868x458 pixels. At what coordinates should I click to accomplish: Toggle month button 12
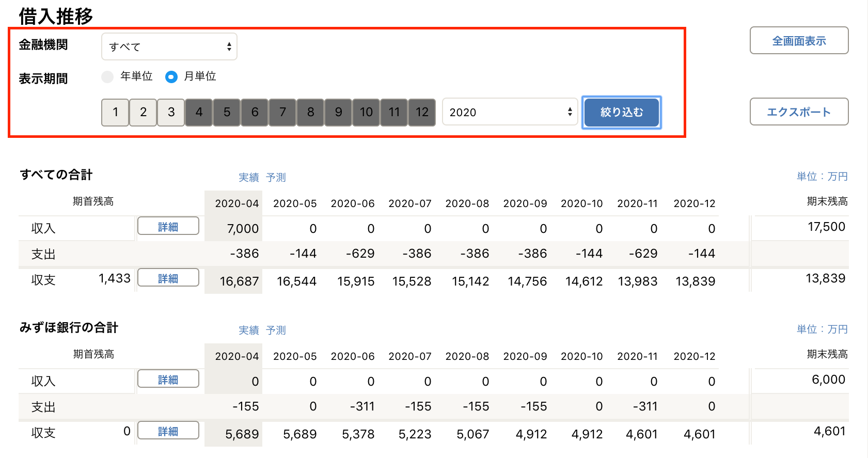(x=422, y=112)
